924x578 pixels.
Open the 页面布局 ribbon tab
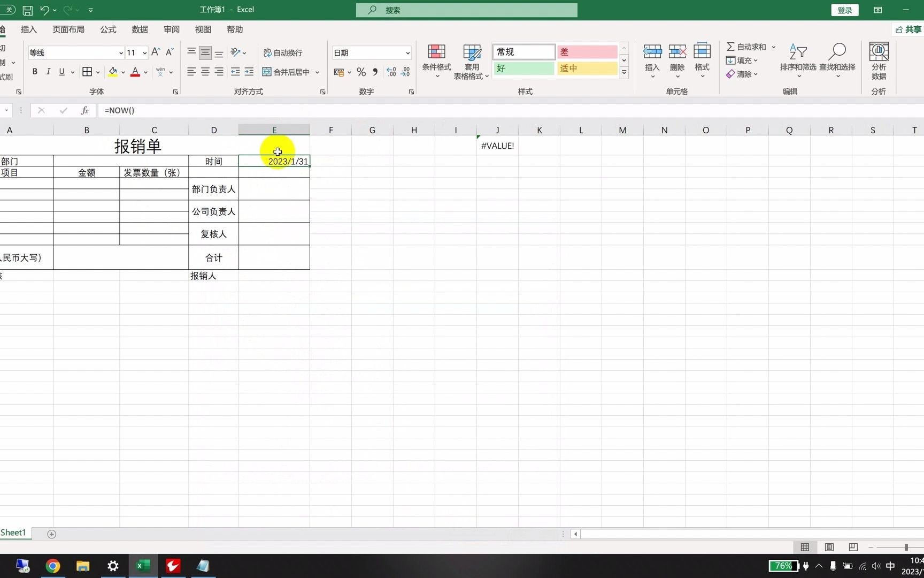(x=68, y=29)
